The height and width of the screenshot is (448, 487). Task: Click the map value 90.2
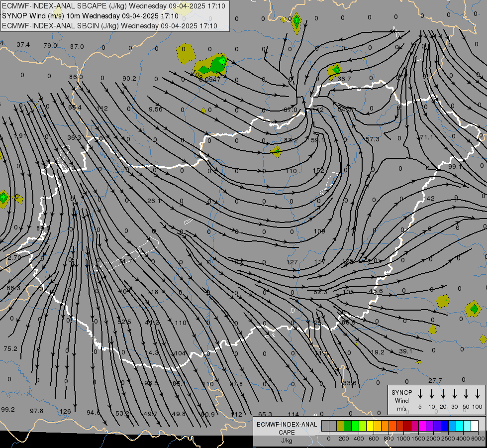coord(129,79)
